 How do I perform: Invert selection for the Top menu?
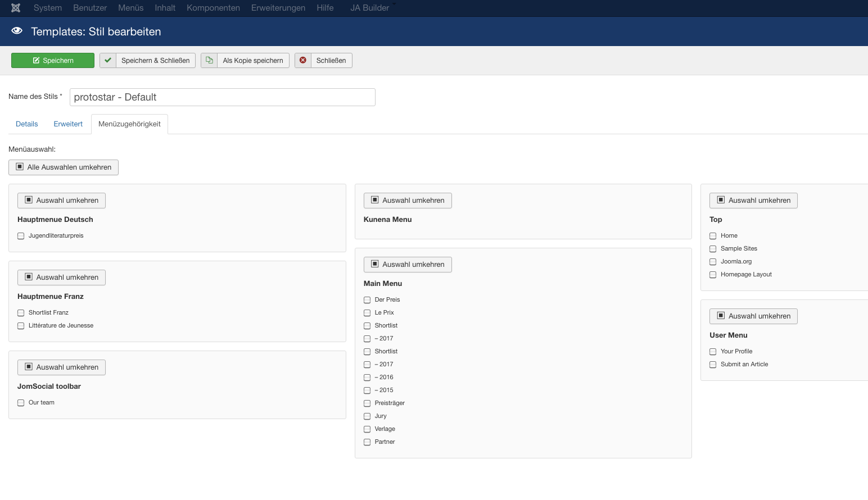coord(753,201)
